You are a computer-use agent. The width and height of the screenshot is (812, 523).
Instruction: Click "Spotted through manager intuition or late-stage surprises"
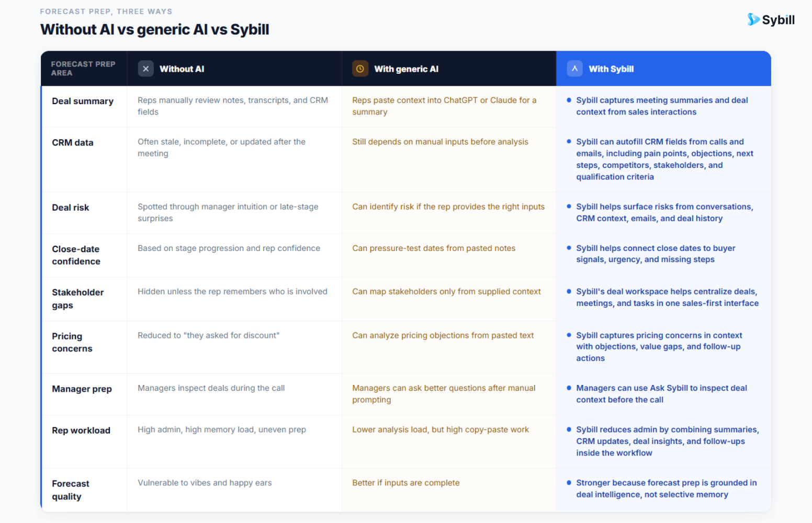tap(228, 212)
